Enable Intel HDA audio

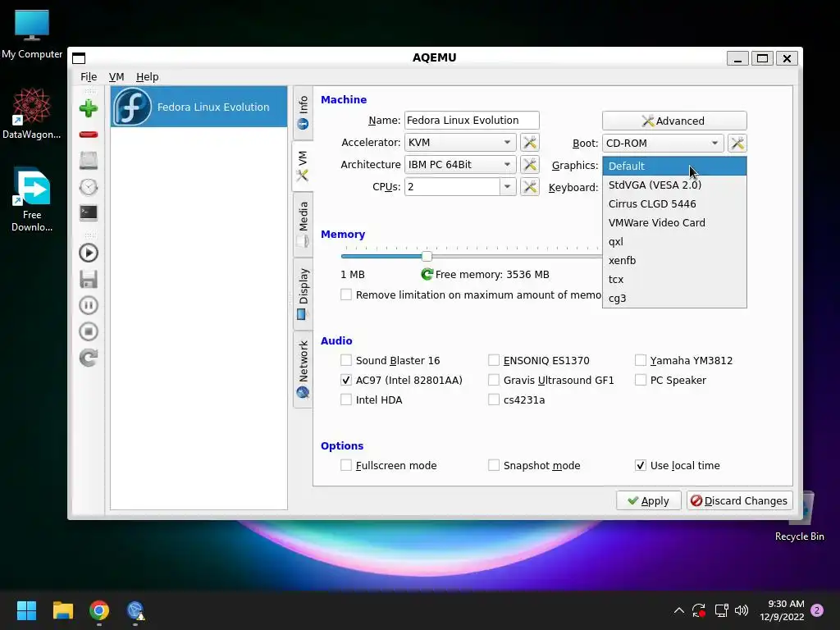(x=346, y=399)
